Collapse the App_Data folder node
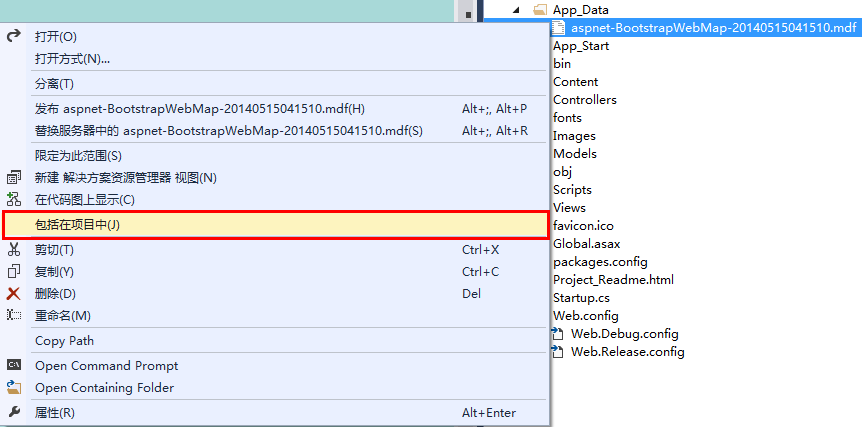Image resolution: width=862 pixels, height=427 pixels. click(x=517, y=10)
